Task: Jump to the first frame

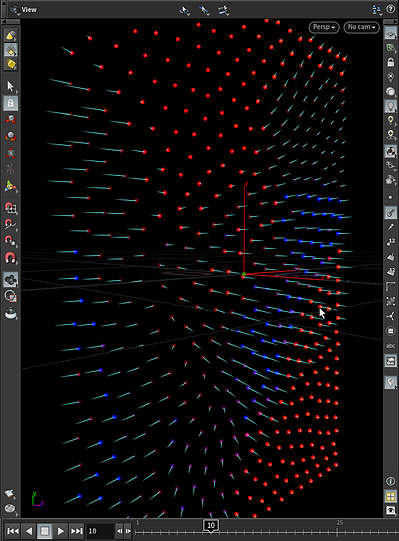Action: click(13, 531)
